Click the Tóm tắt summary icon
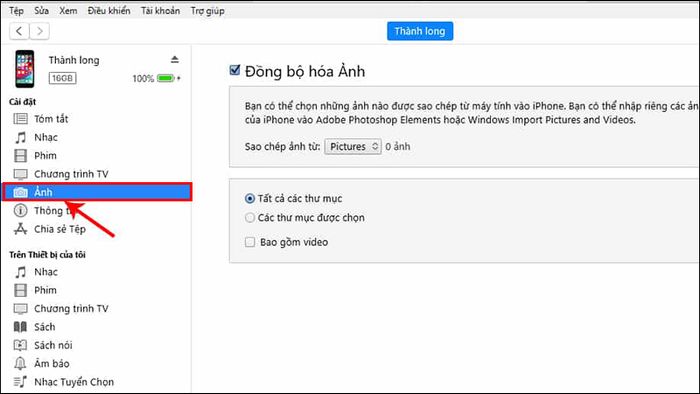Image resolution: width=700 pixels, height=394 pixels. click(x=21, y=119)
